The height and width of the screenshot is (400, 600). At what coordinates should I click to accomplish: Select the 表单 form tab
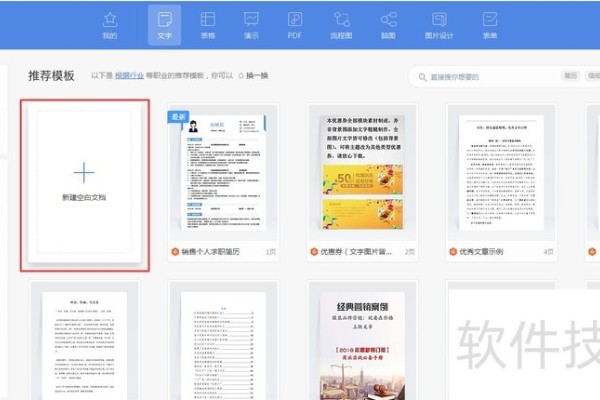tap(490, 25)
